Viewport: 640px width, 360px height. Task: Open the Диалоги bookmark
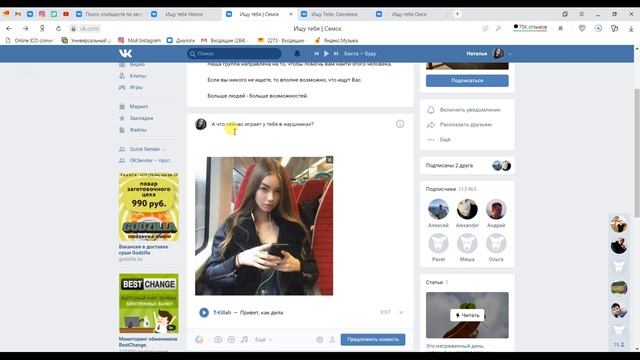(x=181, y=40)
